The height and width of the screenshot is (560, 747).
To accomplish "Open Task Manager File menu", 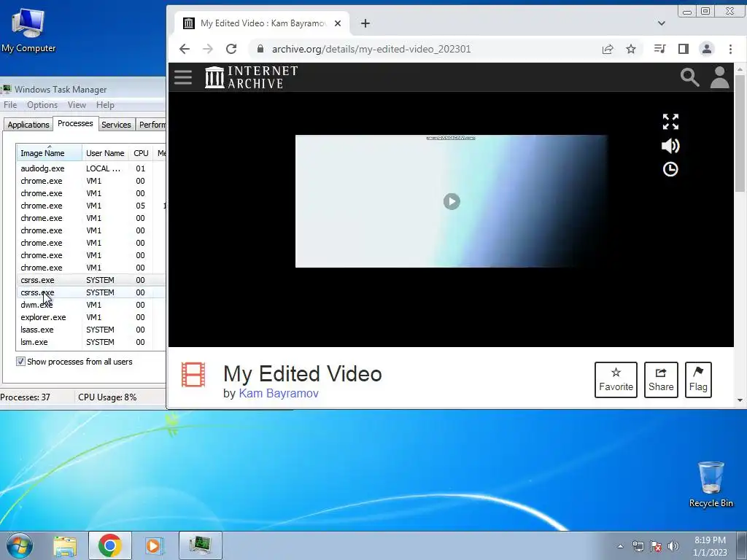I will [x=10, y=105].
